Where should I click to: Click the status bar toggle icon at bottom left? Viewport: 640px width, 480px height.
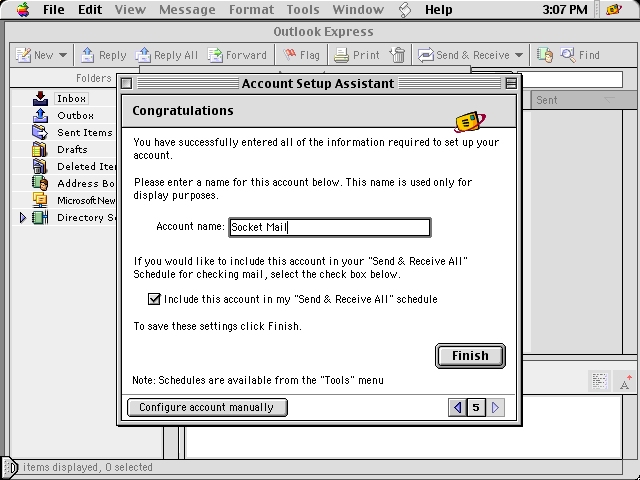[10, 467]
